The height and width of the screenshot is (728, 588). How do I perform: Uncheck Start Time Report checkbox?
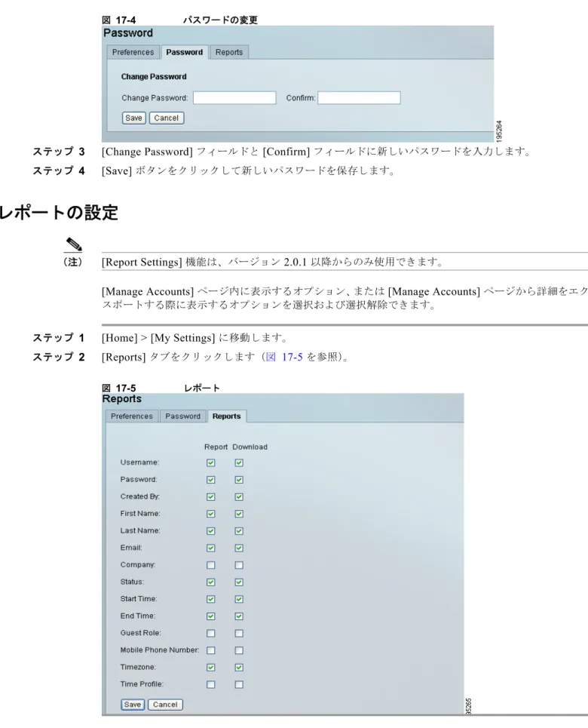click(x=210, y=599)
